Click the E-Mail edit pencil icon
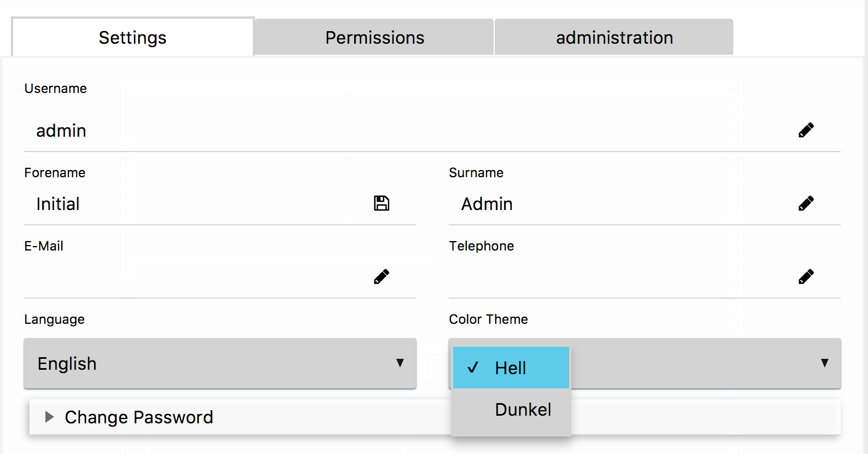Screen dimensions: 868x454 (x=381, y=277)
